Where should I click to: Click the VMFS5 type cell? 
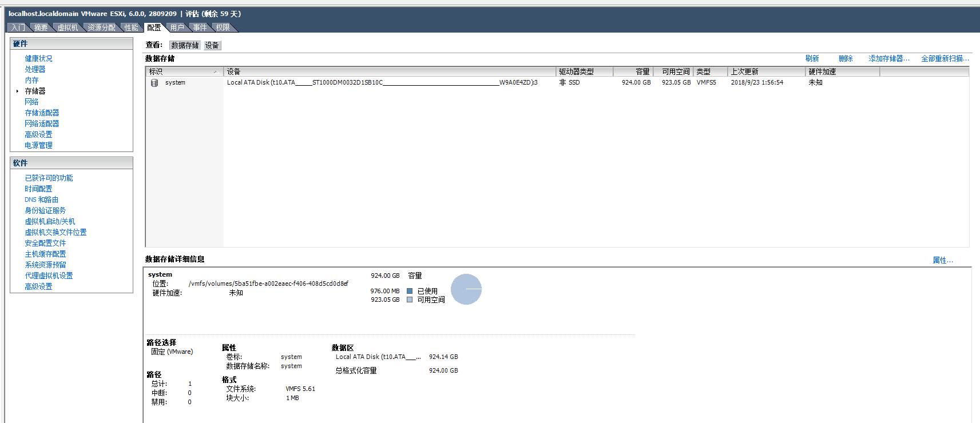(706, 82)
